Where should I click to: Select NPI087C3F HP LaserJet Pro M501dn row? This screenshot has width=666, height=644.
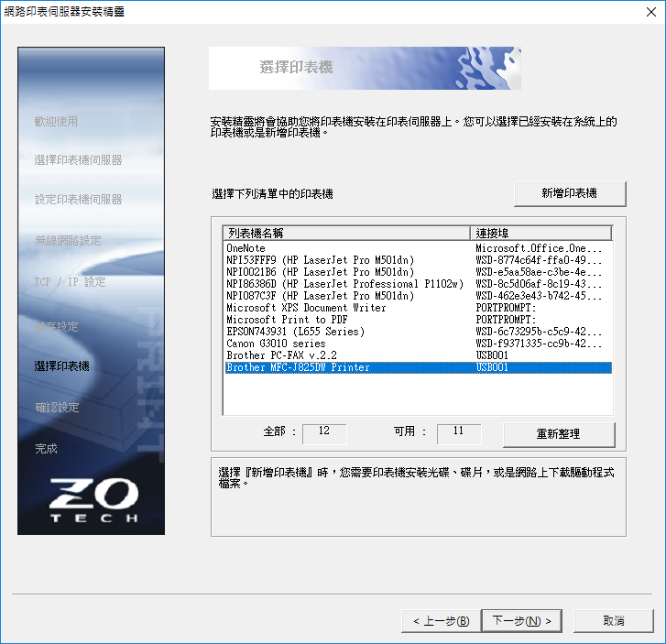click(419, 296)
